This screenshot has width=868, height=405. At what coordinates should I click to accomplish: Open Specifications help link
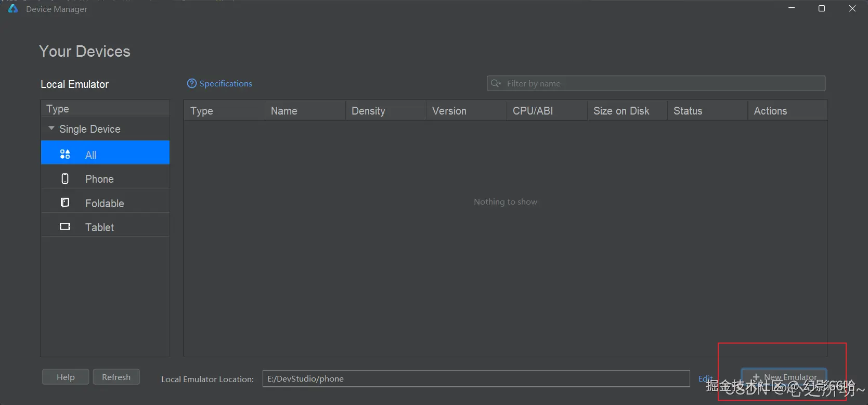point(226,83)
